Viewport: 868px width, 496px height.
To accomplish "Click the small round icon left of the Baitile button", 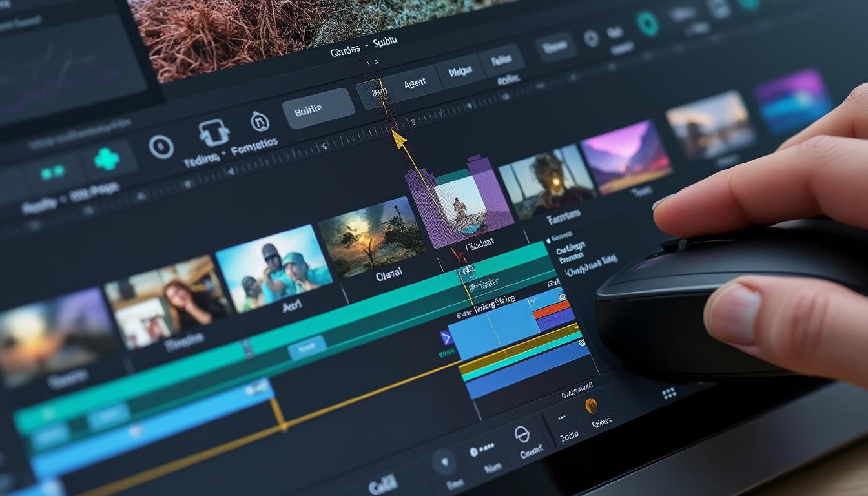I will [260, 121].
